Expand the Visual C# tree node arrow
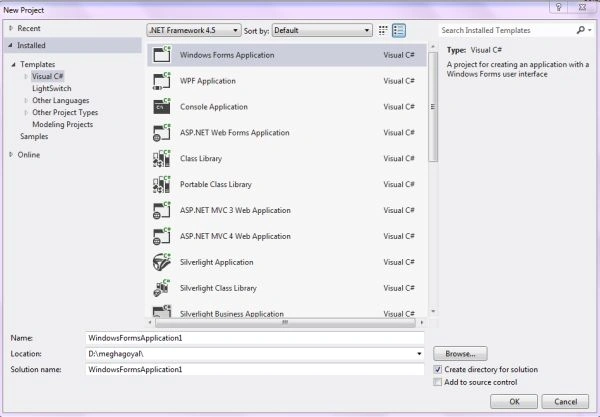The height and width of the screenshot is (417, 600). (26, 76)
